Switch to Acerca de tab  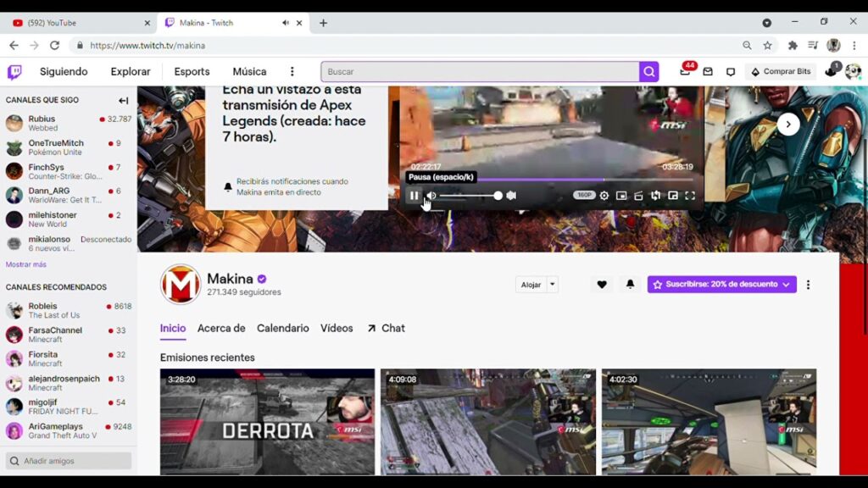[221, 328]
